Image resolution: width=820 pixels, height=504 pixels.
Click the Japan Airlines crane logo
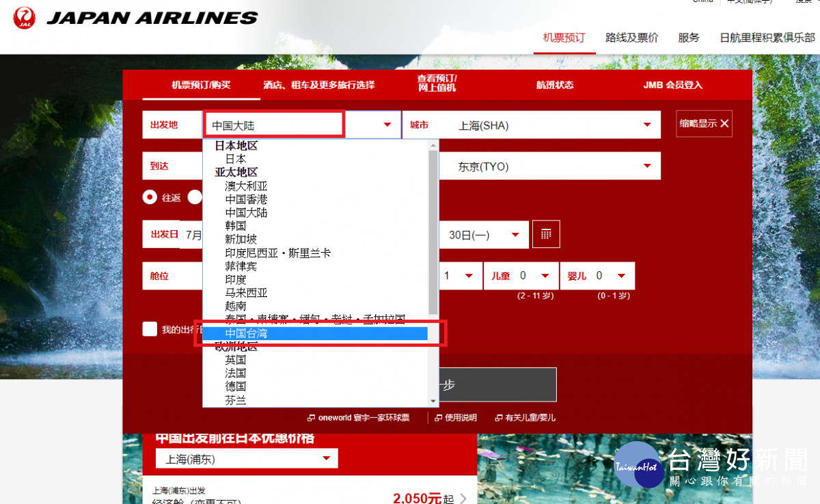(25, 18)
